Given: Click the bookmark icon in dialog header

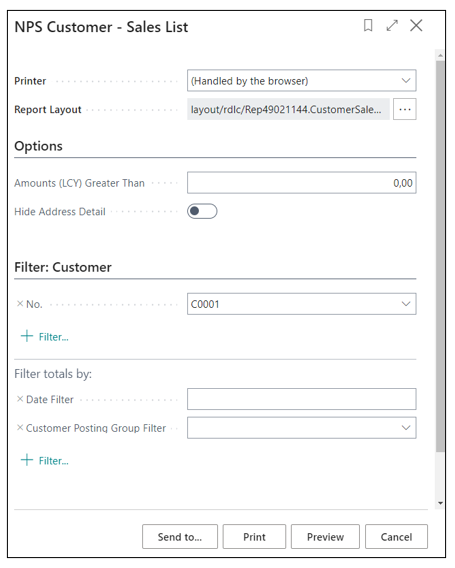Looking at the screenshot, I should [368, 25].
